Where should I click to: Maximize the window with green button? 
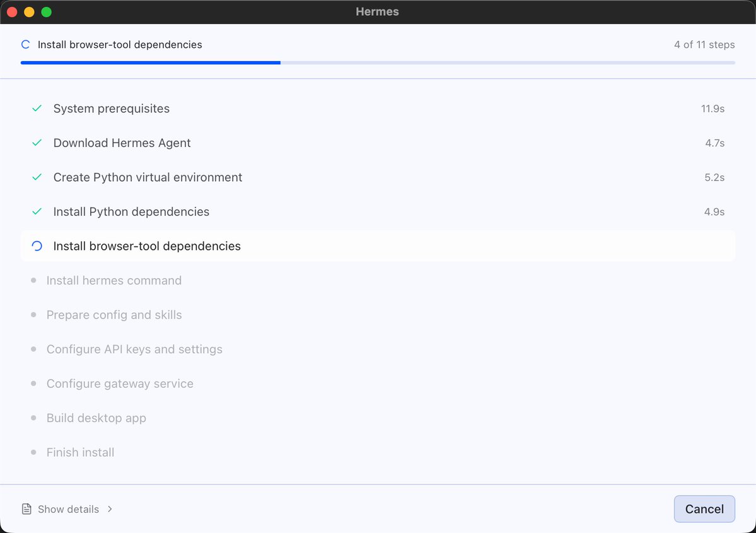coord(46,12)
